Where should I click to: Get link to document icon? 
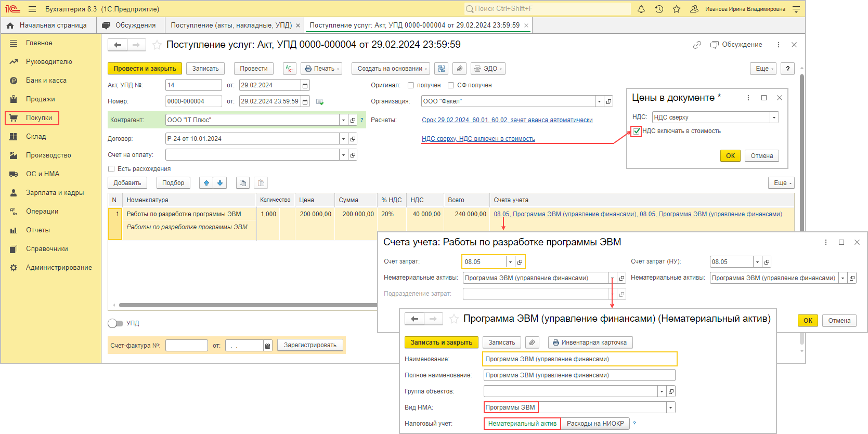click(697, 45)
